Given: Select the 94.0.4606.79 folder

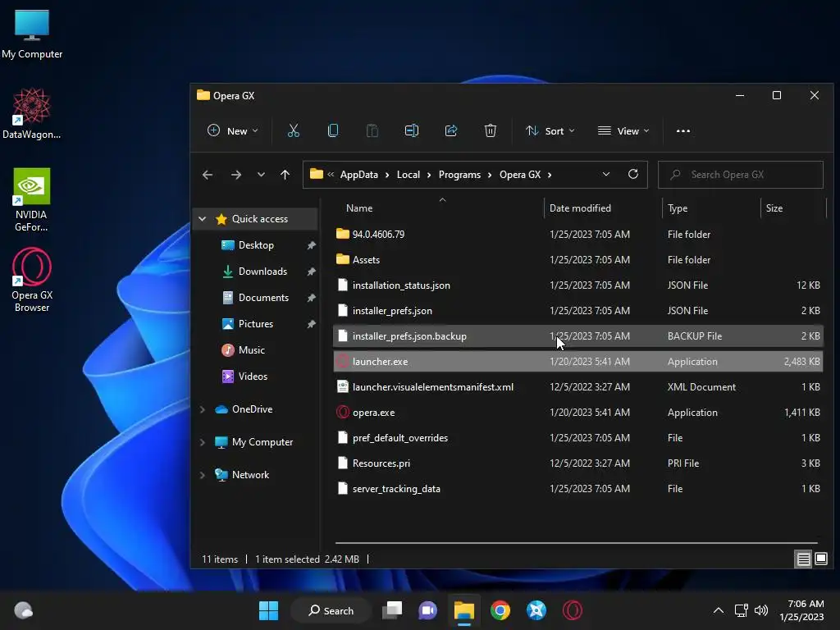Looking at the screenshot, I should pos(577,234).
